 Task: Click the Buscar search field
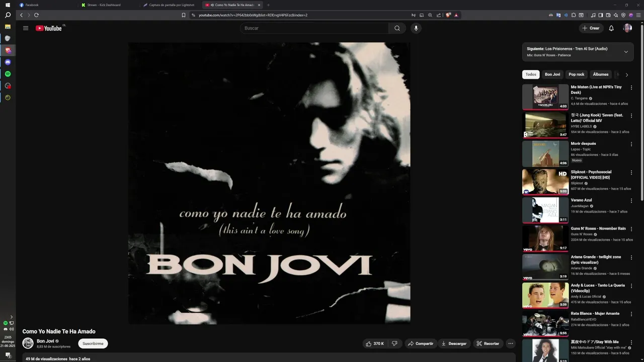pyautogui.click(x=314, y=28)
